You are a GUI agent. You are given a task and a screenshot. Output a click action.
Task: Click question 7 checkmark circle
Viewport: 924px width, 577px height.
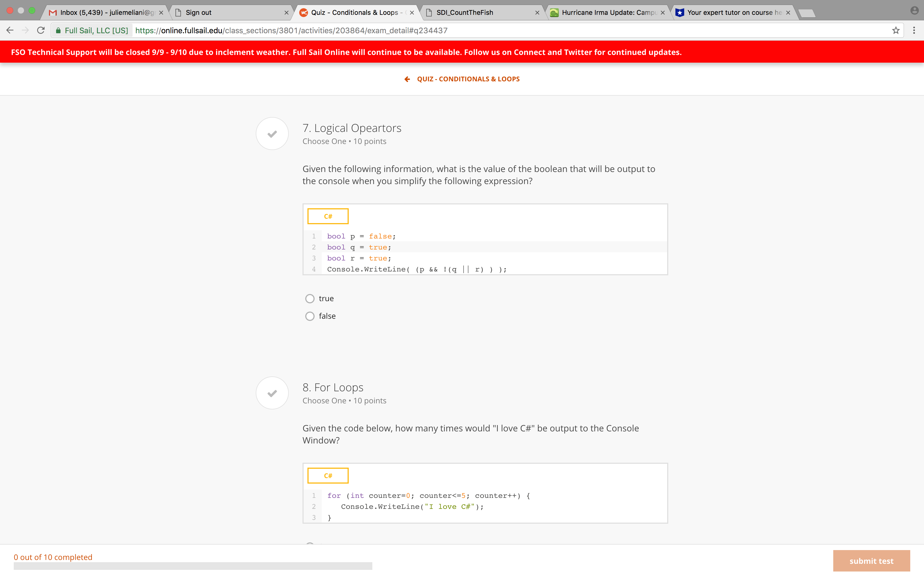coord(272,134)
